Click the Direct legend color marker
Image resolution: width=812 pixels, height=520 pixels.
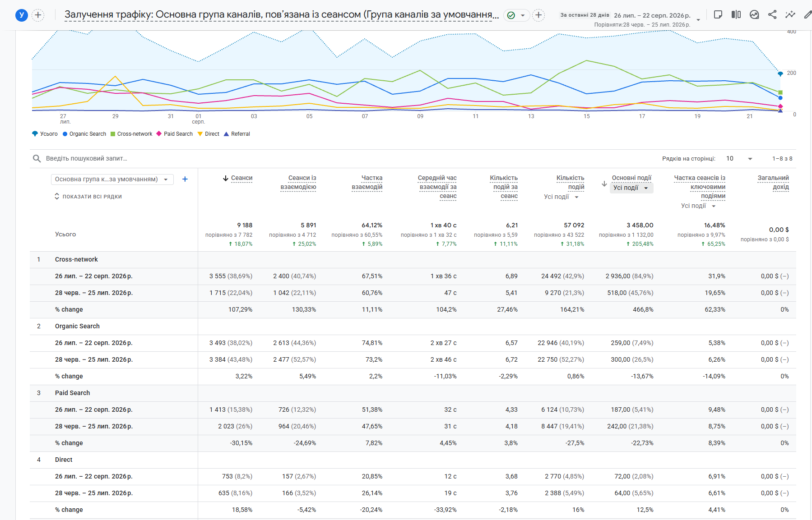[200, 134]
